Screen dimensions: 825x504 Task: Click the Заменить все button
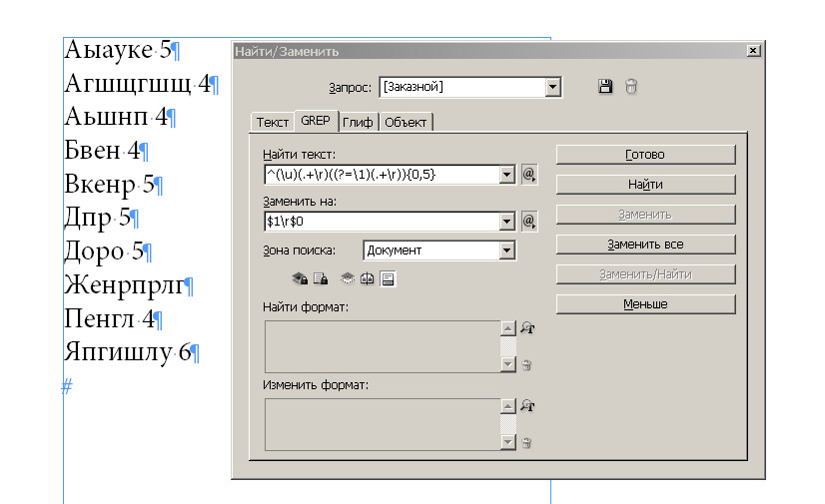645,245
